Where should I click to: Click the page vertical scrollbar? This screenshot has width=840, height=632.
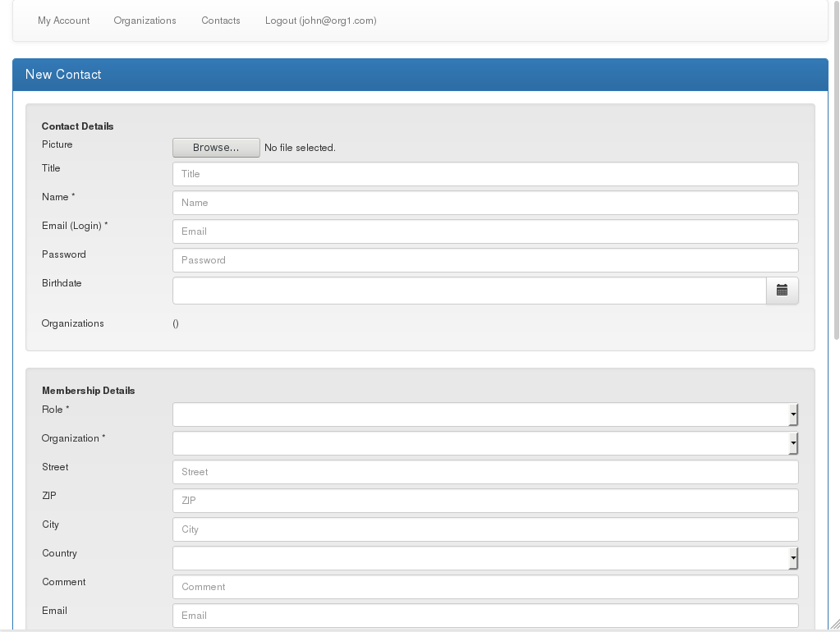click(x=837, y=172)
